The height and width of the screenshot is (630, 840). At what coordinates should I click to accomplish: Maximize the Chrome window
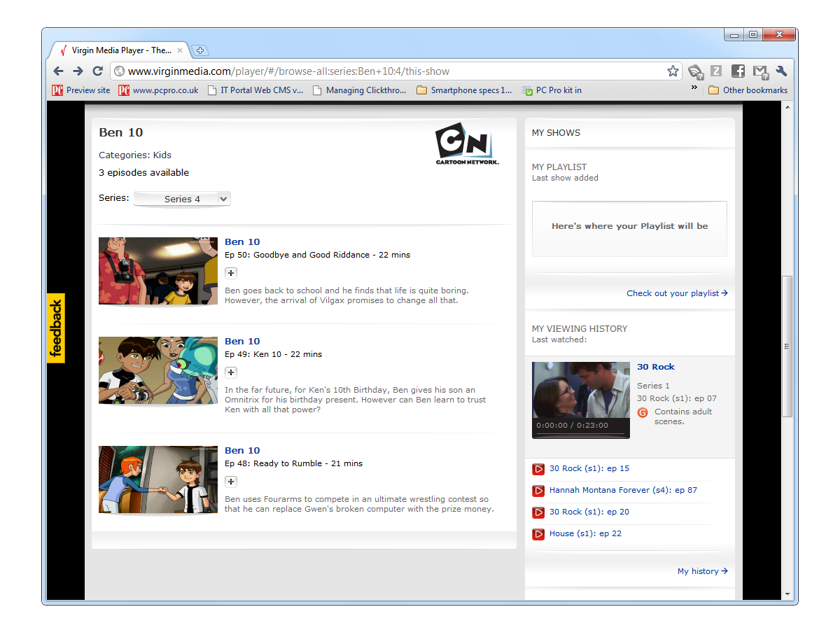pyautogui.click(x=753, y=34)
